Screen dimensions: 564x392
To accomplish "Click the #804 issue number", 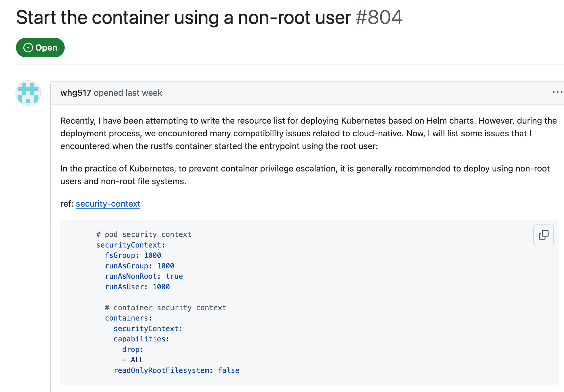I will point(379,17).
